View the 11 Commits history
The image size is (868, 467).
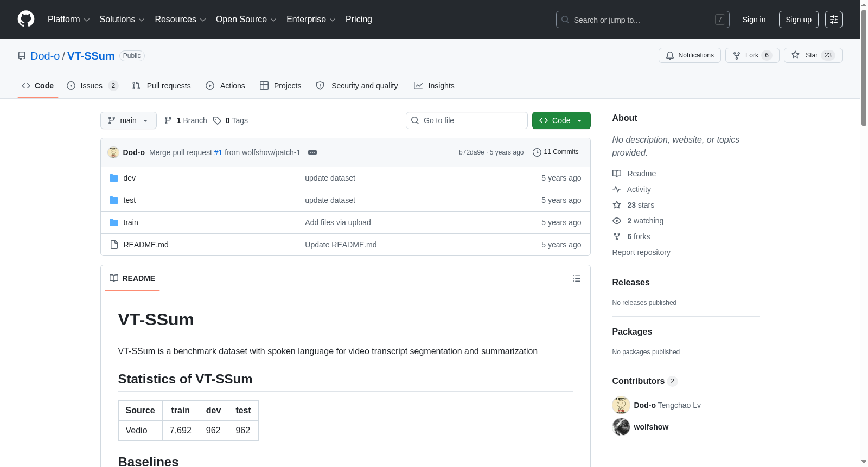(x=556, y=152)
